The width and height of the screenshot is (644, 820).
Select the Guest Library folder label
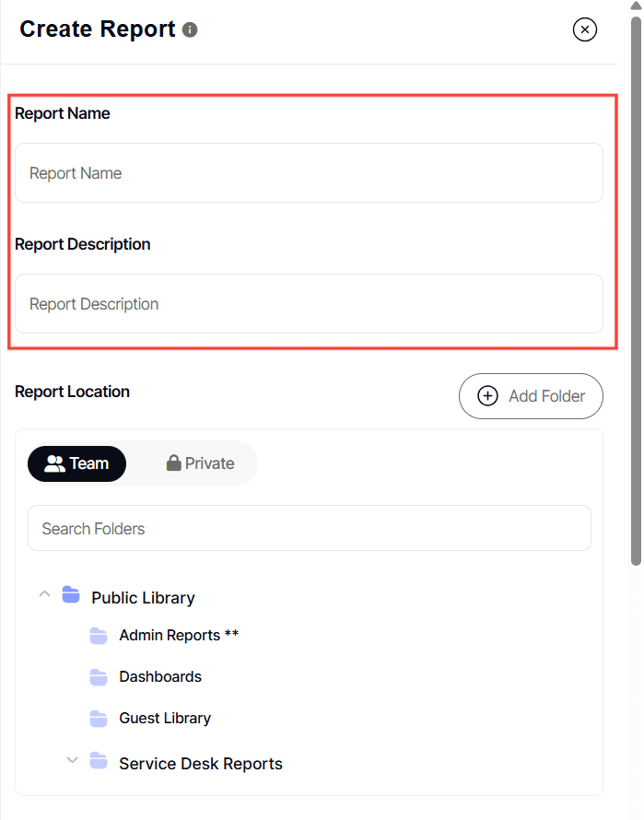(165, 719)
